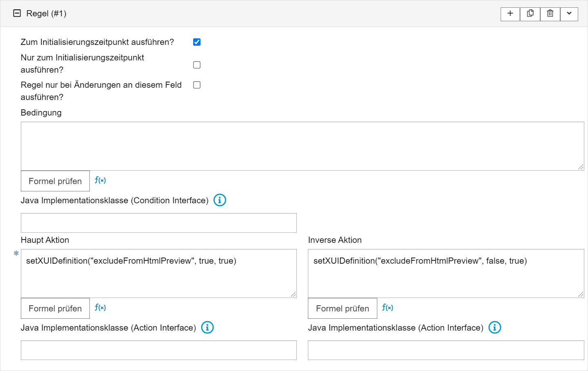
Task: Click 'Formel prüfen' below Bedingung
Action: (x=55, y=181)
